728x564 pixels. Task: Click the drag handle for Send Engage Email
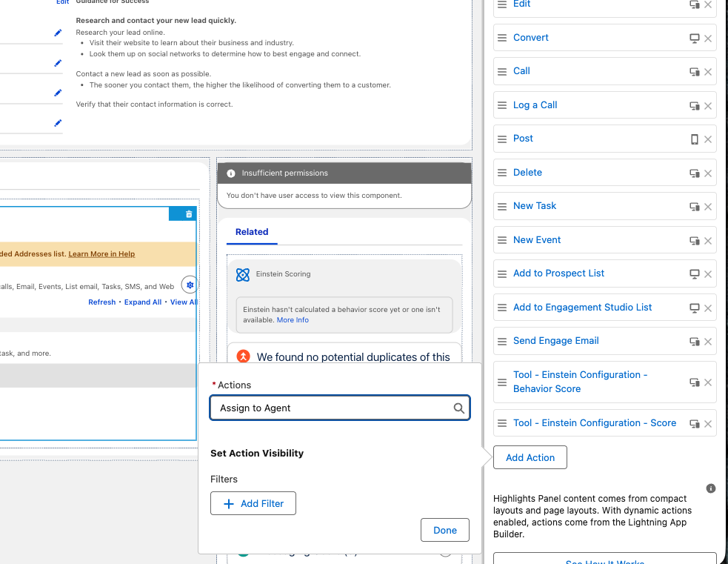502,341
